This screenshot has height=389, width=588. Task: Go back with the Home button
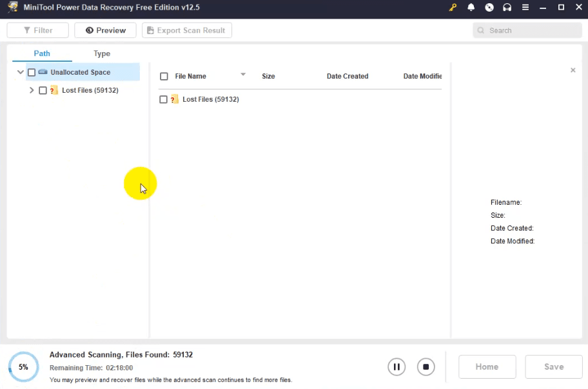coord(487,367)
